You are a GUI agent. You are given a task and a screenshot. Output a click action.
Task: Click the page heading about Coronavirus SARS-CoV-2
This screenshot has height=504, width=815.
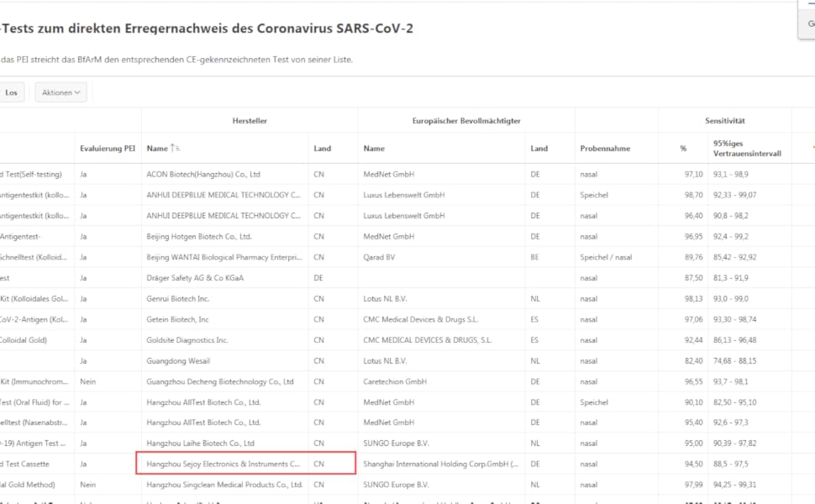coord(207,29)
